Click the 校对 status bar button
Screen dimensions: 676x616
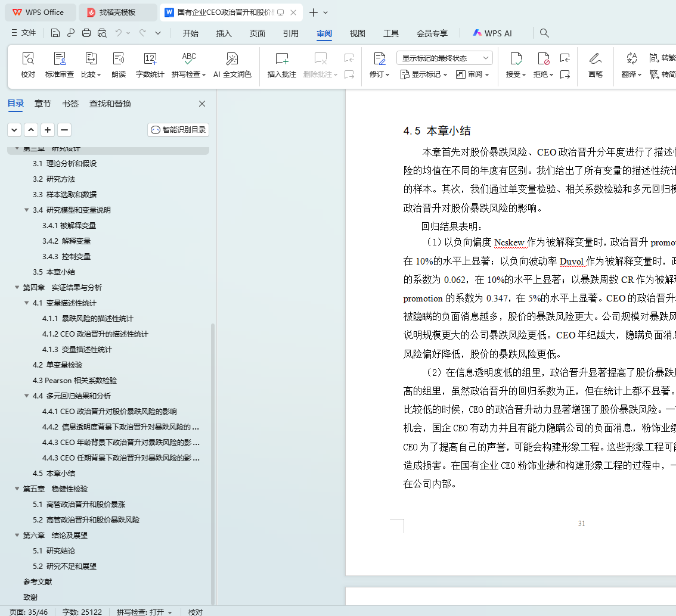(196, 612)
